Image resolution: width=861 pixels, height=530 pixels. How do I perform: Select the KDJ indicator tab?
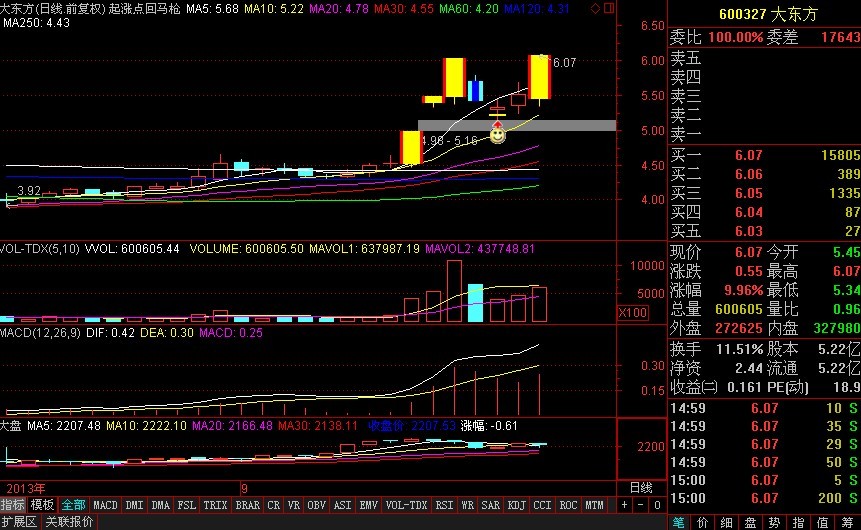(517, 505)
